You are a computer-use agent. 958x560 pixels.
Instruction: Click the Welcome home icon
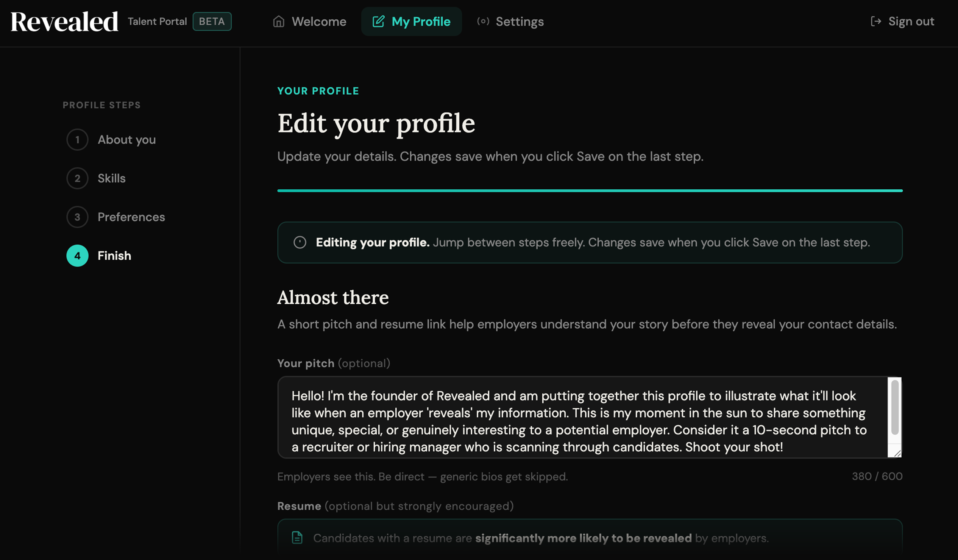click(279, 22)
